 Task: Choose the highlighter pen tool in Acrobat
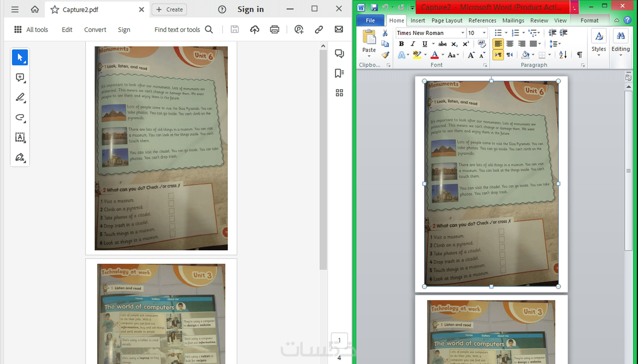coord(20,98)
